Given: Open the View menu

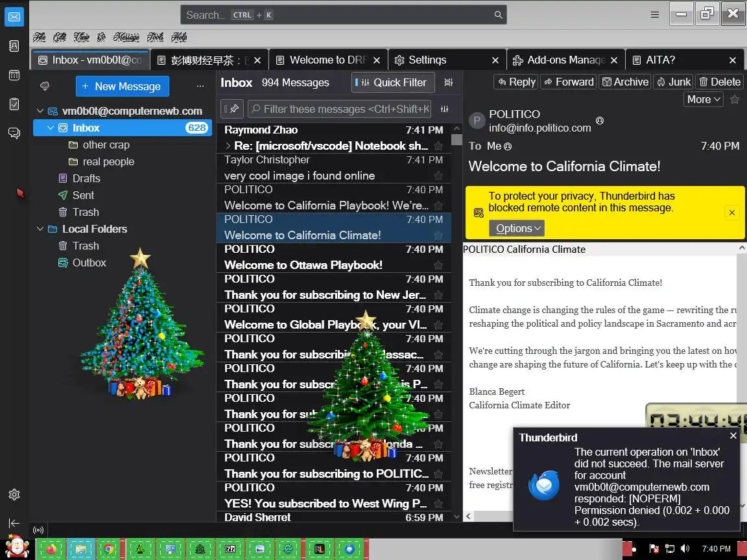Looking at the screenshot, I should point(82,37).
